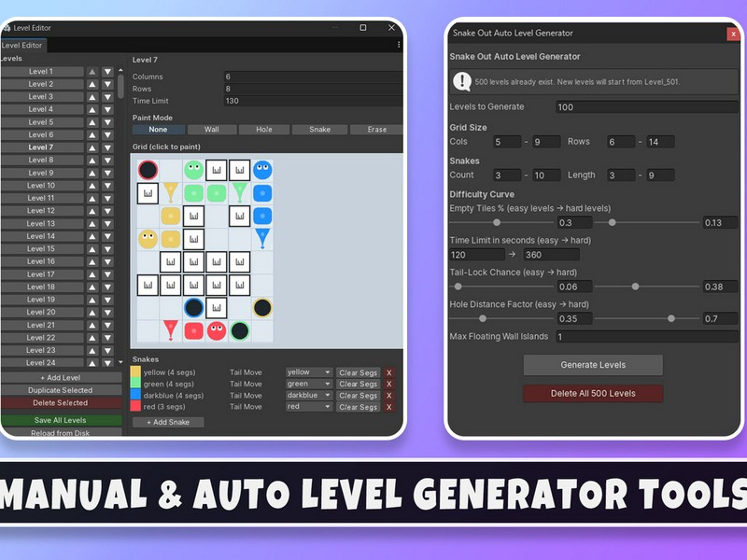Click the Time Limit field showing 130
747x560 pixels.
314,101
